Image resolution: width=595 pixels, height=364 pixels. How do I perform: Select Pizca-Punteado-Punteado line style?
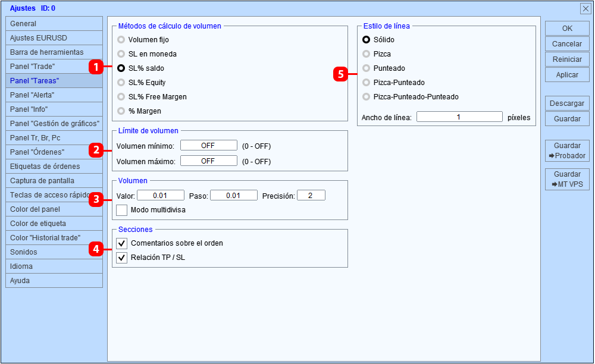click(x=366, y=97)
